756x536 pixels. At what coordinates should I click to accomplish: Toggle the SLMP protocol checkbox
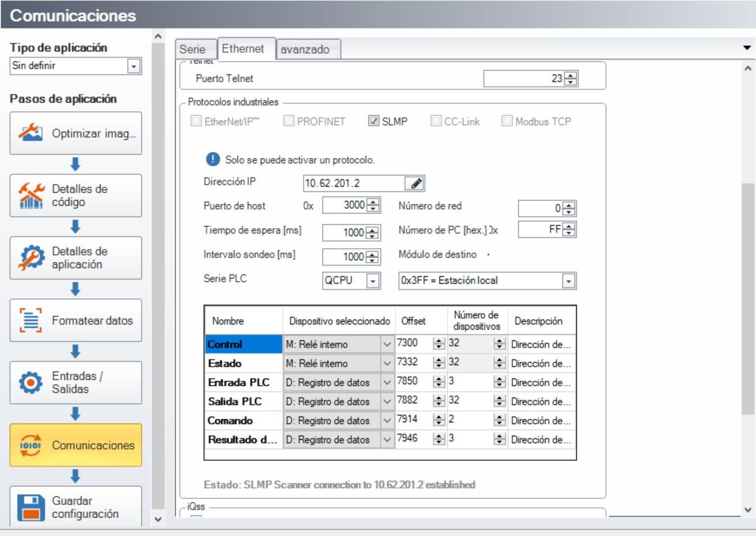point(374,121)
